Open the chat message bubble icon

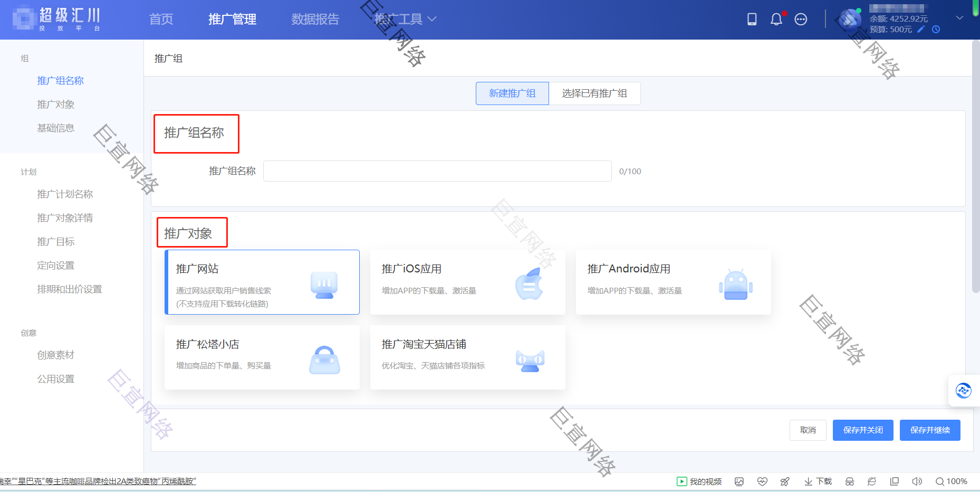point(801,20)
